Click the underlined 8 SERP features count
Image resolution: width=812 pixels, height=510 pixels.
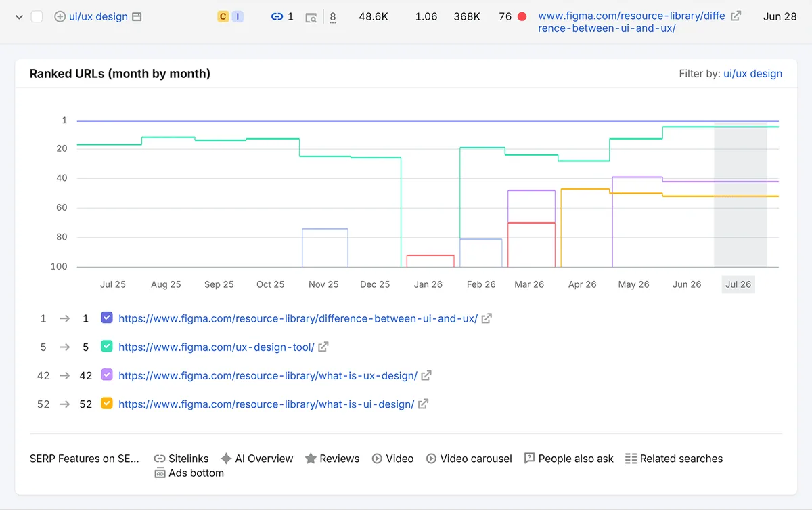point(333,16)
